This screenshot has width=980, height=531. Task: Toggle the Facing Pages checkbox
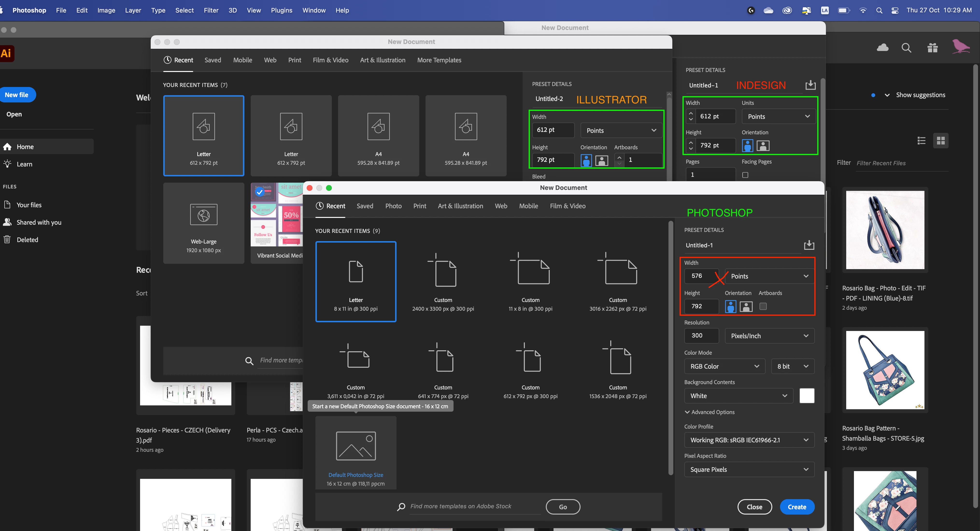[745, 175]
